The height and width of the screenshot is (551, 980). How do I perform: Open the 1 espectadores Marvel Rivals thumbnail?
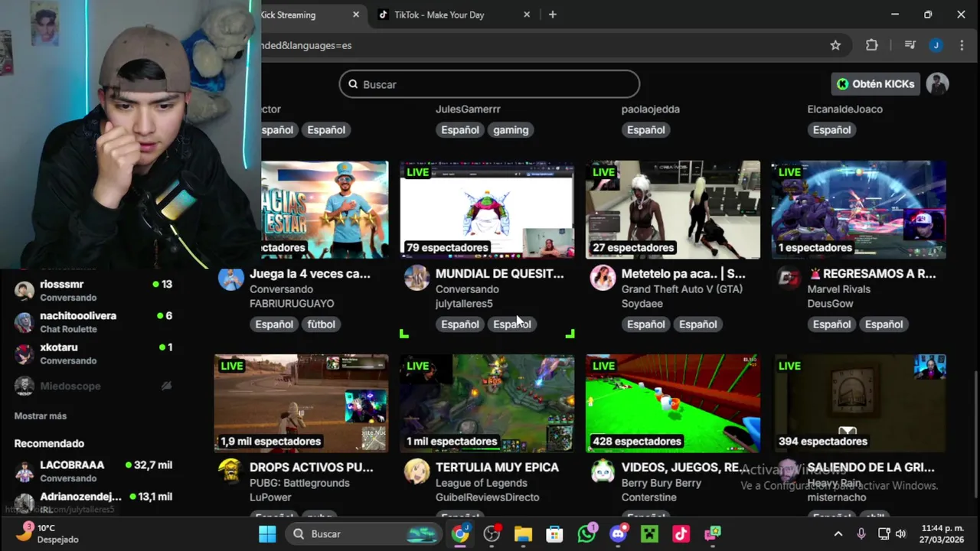point(859,210)
